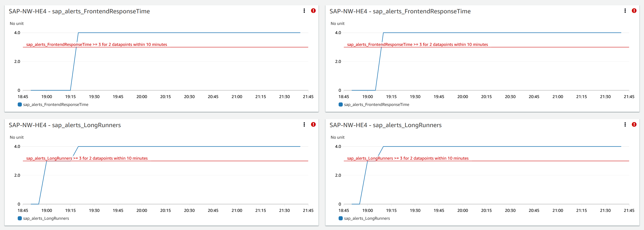Click the alarm status icon on the bottom-left LongRunners widget
The image size is (644, 230).
tap(313, 125)
